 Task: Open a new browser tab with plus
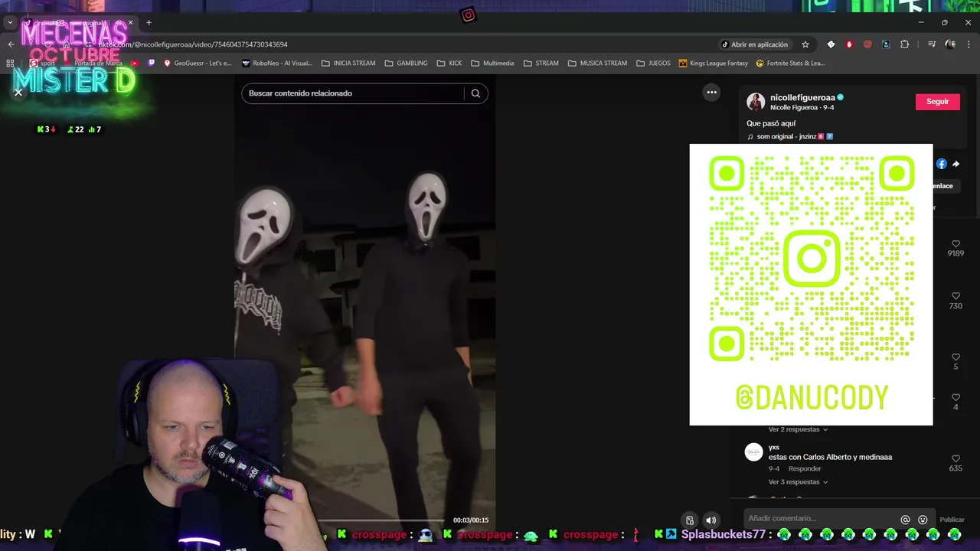click(149, 23)
